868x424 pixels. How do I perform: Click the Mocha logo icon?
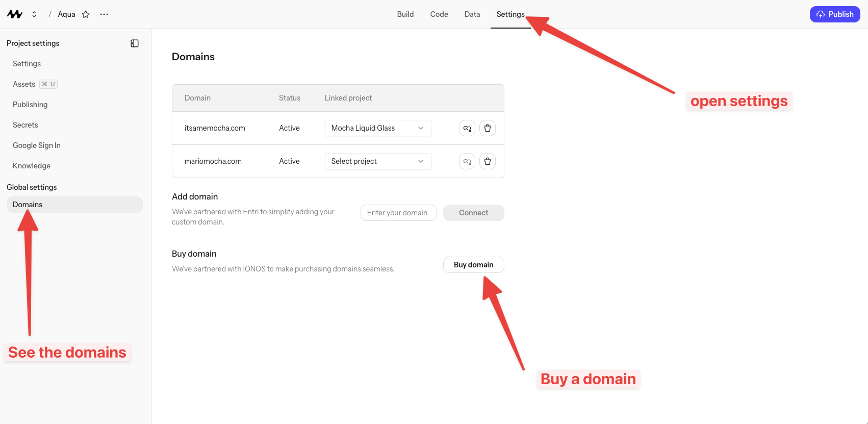point(15,14)
